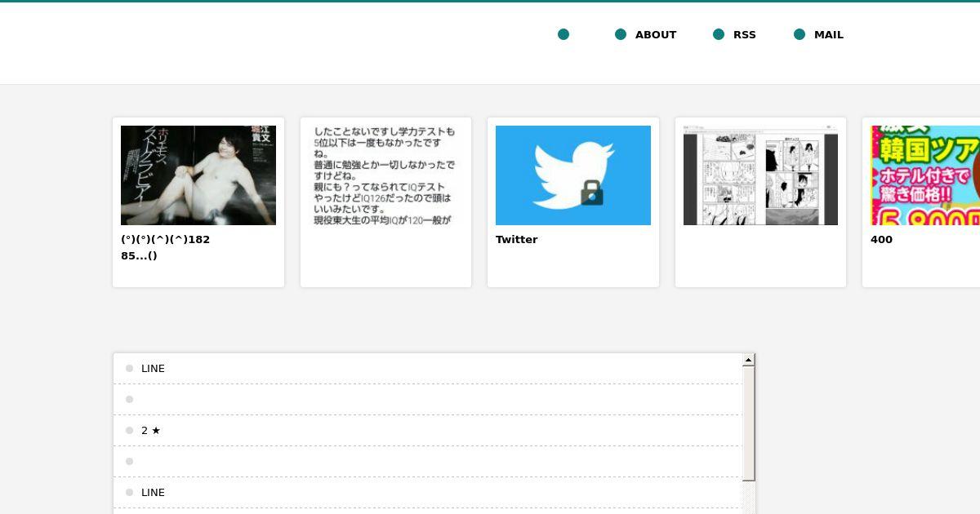
Task: Open the MAIL contact link
Action: [x=828, y=34]
